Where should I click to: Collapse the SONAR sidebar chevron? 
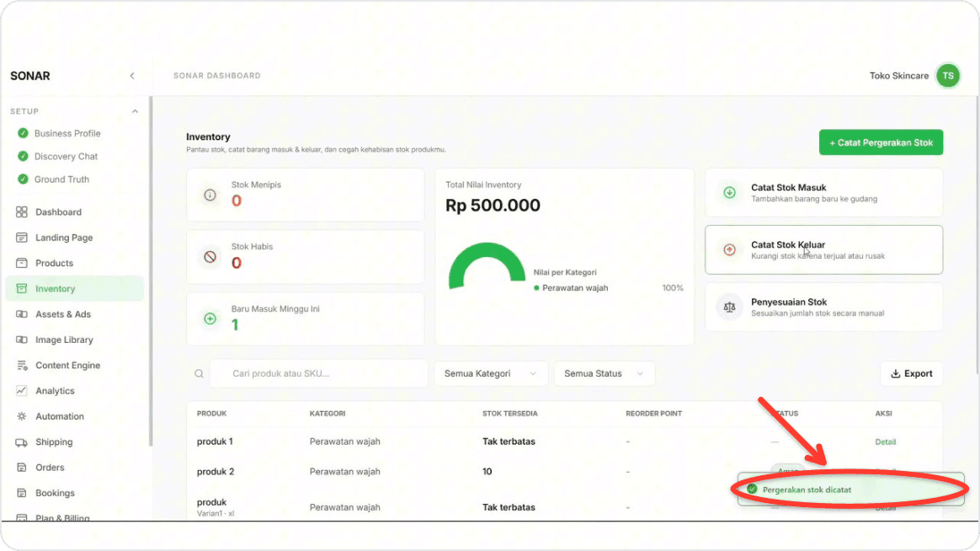pyautogui.click(x=132, y=76)
